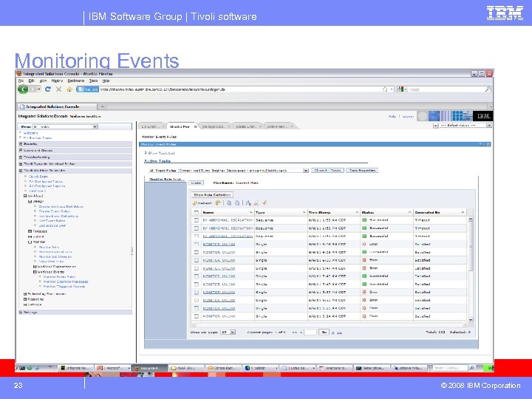Click the table's vertical scrollbar
Screen dimensions: 532x399
470,269
